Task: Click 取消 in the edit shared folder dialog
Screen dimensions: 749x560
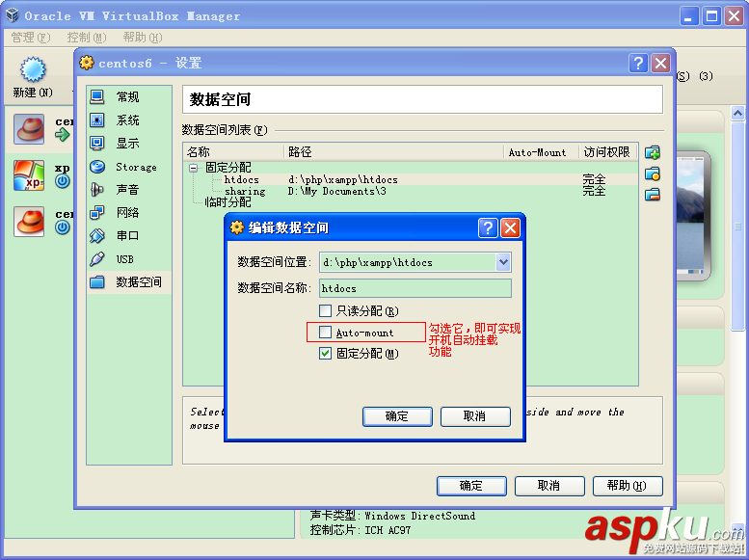Action: point(475,416)
